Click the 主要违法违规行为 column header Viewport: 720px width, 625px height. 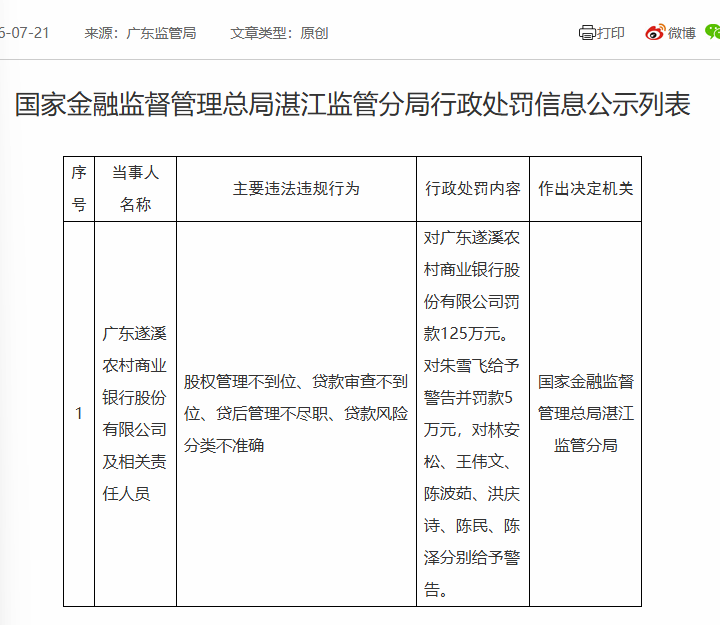click(x=296, y=189)
